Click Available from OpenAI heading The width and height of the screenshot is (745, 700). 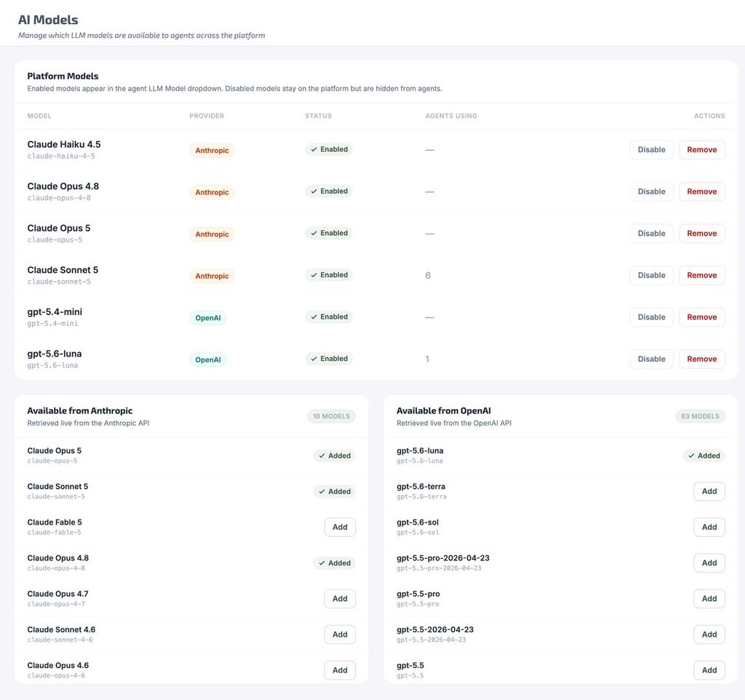(444, 410)
